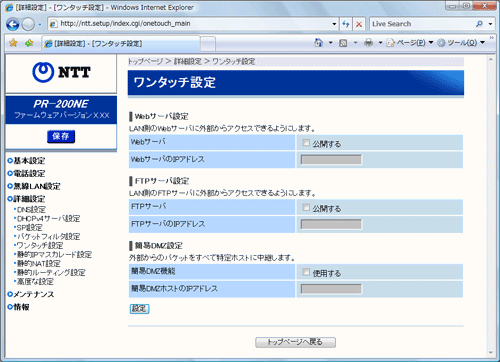Click the 設定 apply button

click(x=139, y=309)
